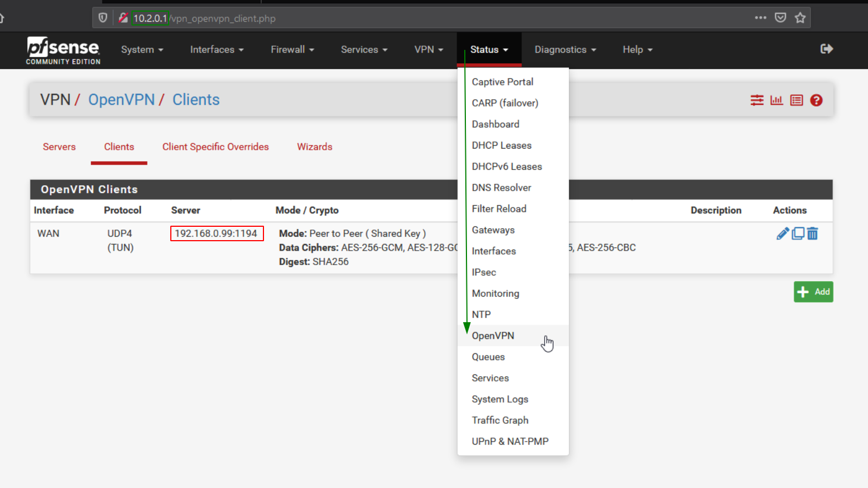
Task: Click Mode: Peer to Peer text
Action: pyautogui.click(x=352, y=233)
